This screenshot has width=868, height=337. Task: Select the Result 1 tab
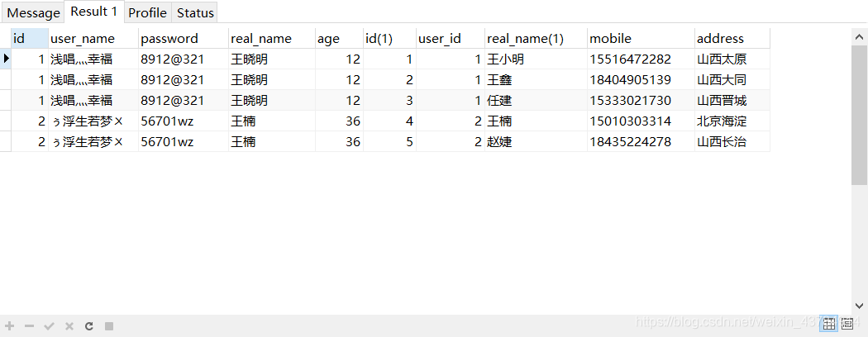coord(94,11)
